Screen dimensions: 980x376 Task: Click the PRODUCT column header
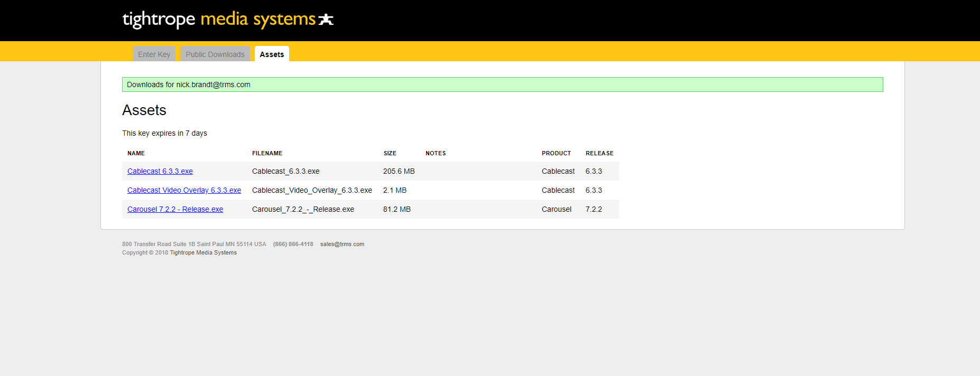pyautogui.click(x=556, y=153)
